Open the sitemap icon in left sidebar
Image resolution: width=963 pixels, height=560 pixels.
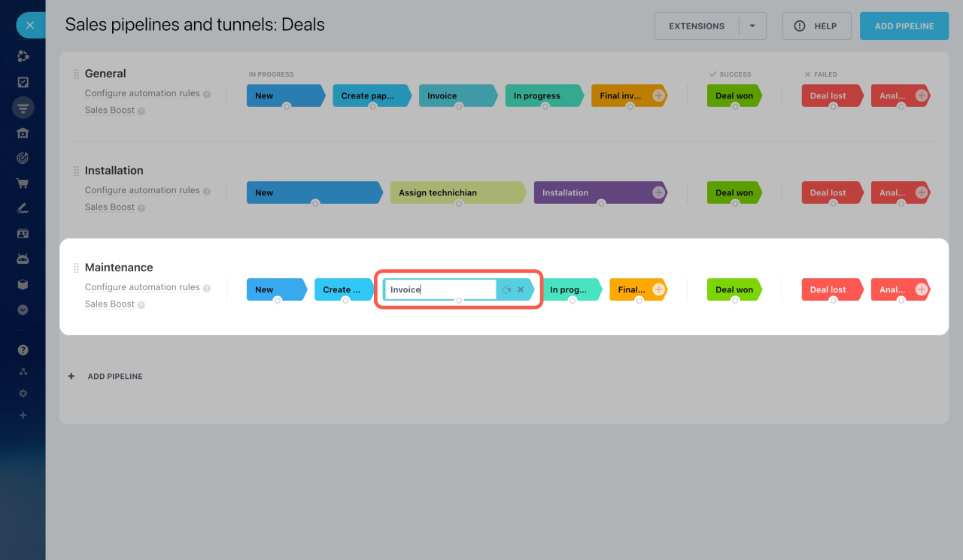pos(23,371)
